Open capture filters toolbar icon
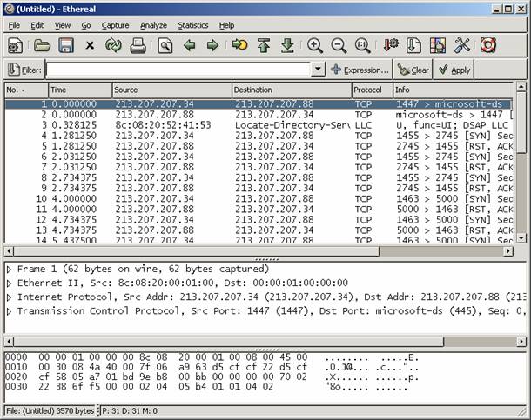The height and width of the screenshot is (420, 531). coord(391,45)
